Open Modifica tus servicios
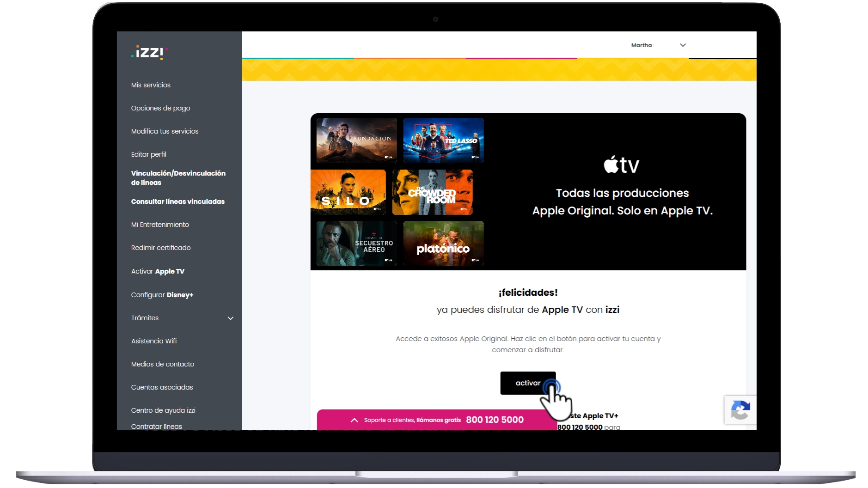The height and width of the screenshot is (488, 868). pos(165,131)
